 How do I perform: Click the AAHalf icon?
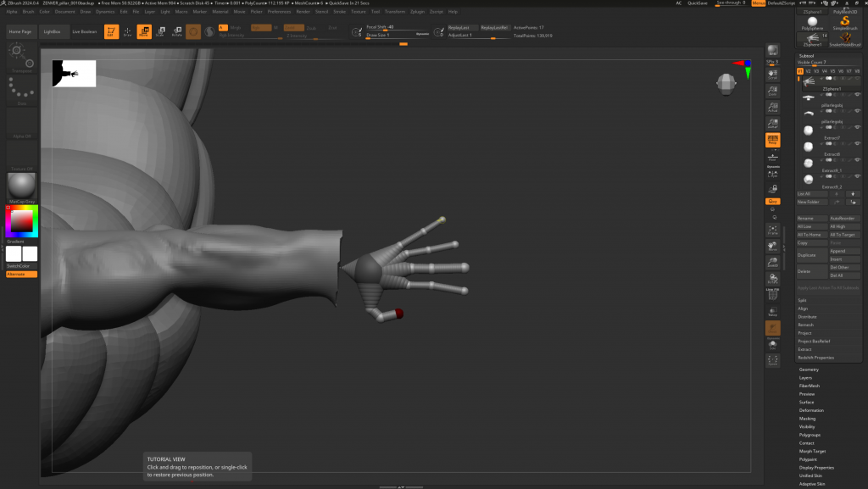773,124
